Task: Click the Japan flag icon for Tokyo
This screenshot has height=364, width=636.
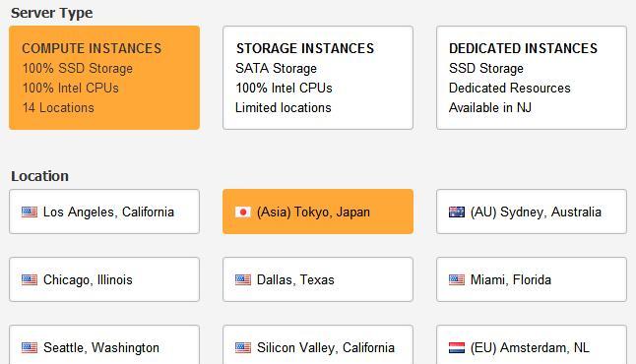Action: click(x=243, y=212)
